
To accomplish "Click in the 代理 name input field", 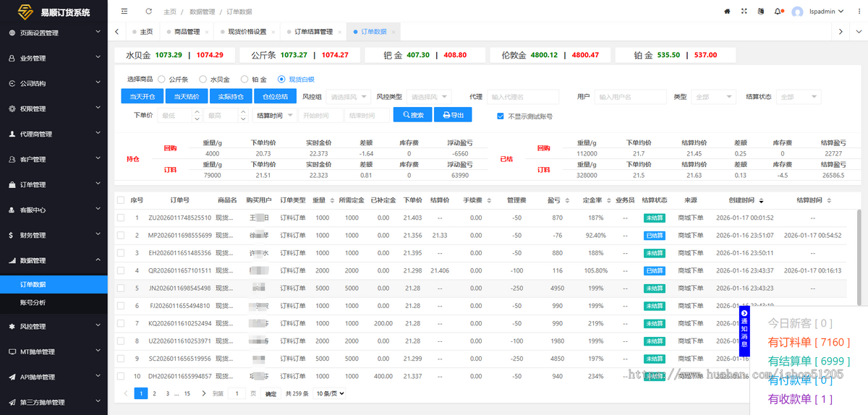I will (523, 96).
